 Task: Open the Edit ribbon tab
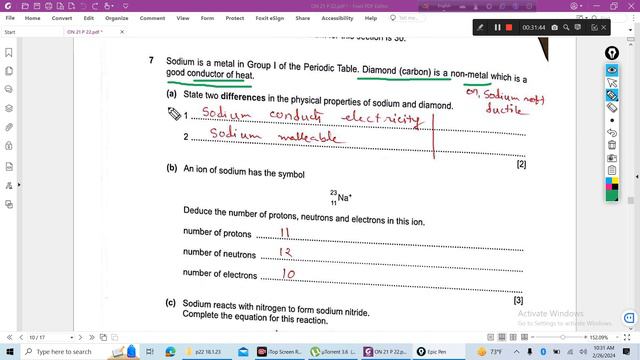89,18
